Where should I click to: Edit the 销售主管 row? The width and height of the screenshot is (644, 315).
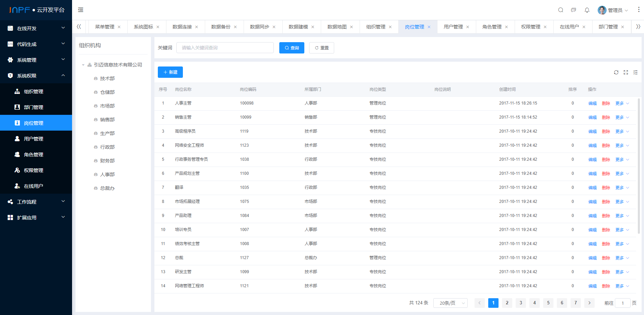(x=593, y=118)
